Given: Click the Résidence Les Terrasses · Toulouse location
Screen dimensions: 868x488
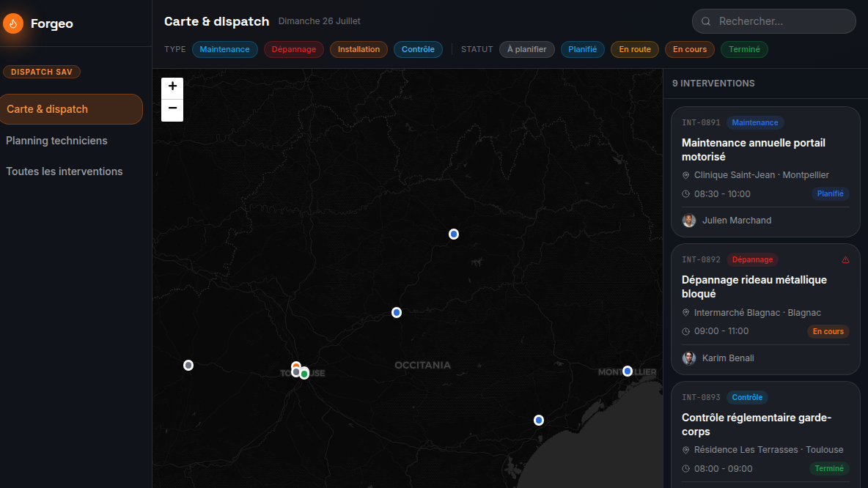Looking at the screenshot, I should coord(769,450).
